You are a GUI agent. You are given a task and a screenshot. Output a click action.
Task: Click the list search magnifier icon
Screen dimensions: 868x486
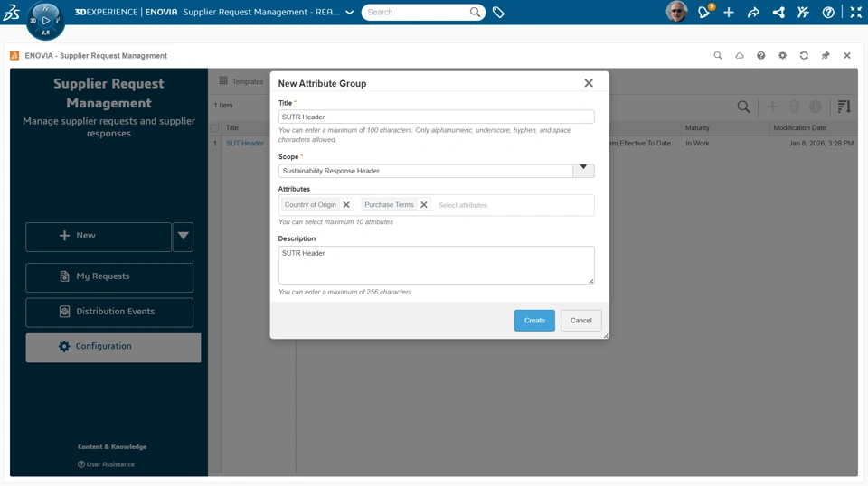click(743, 107)
